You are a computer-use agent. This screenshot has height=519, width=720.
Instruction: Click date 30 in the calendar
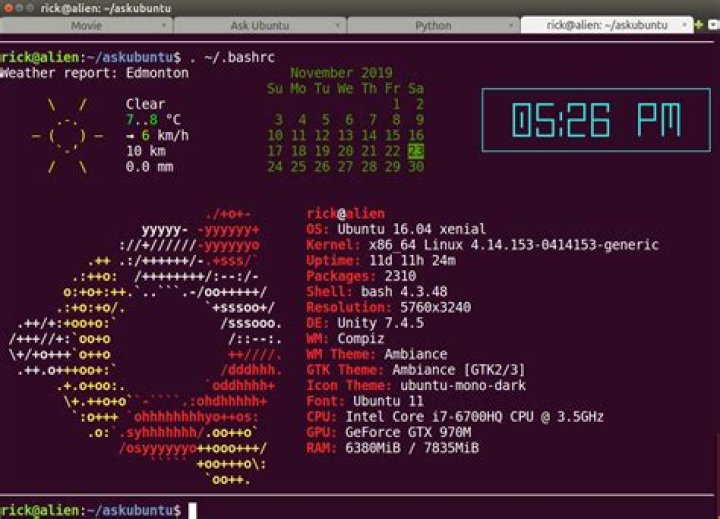[416, 167]
